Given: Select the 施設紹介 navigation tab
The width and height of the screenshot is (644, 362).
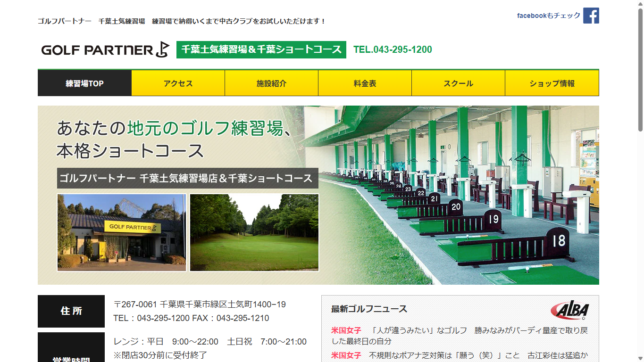Looking at the screenshot, I should 271,83.
